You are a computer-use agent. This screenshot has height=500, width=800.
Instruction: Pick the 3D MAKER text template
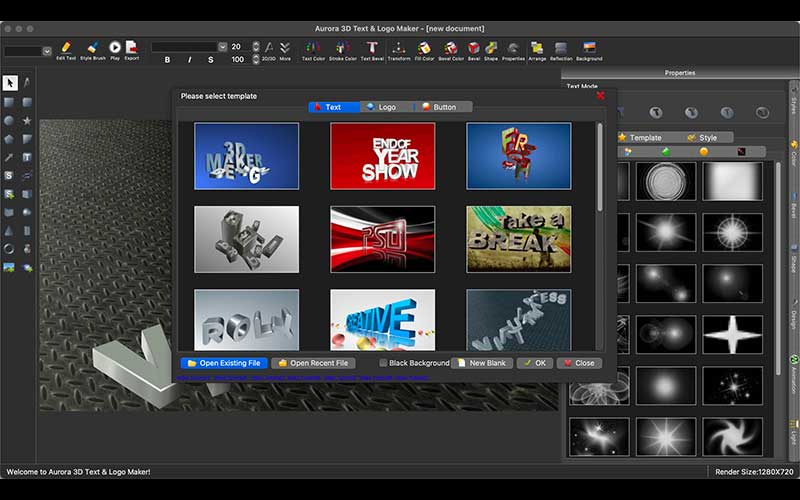[x=246, y=156]
